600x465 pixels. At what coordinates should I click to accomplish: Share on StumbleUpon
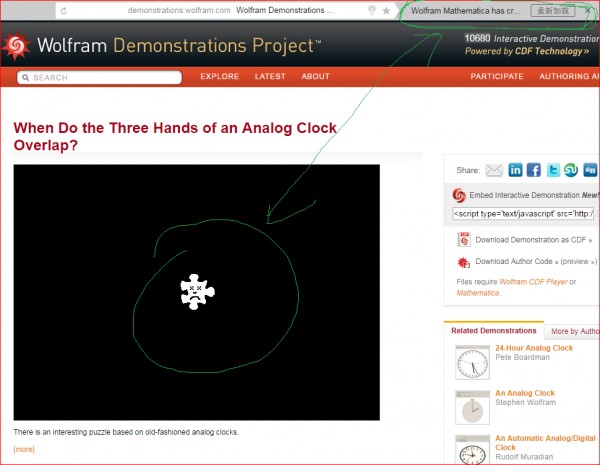click(571, 170)
